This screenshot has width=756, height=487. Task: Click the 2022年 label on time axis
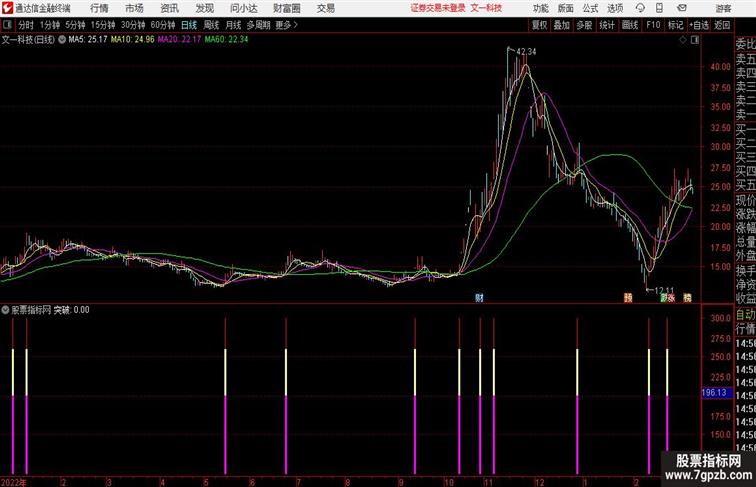(14, 482)
